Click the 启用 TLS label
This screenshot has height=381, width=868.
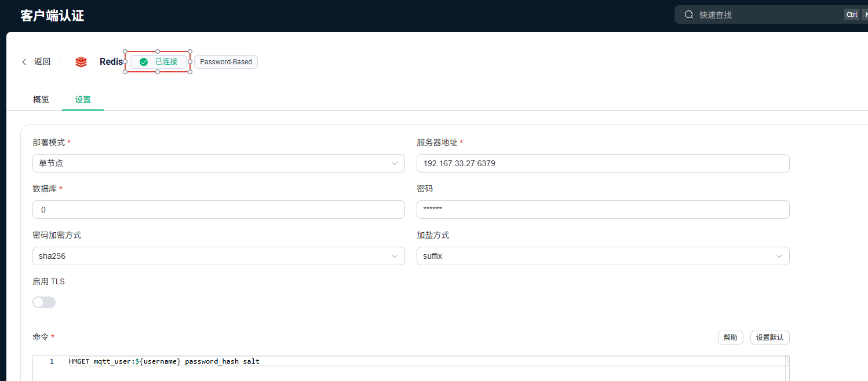[49, 281]
